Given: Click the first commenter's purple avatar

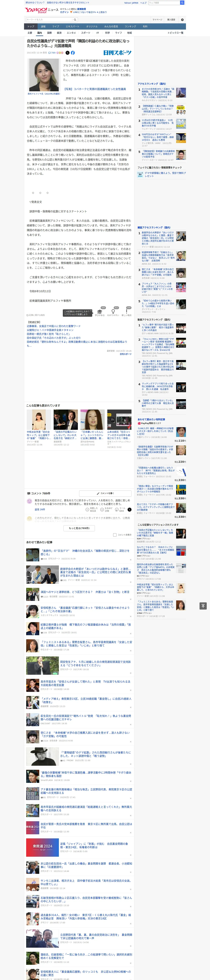Looking at the screenshot, I should point(29,501).
